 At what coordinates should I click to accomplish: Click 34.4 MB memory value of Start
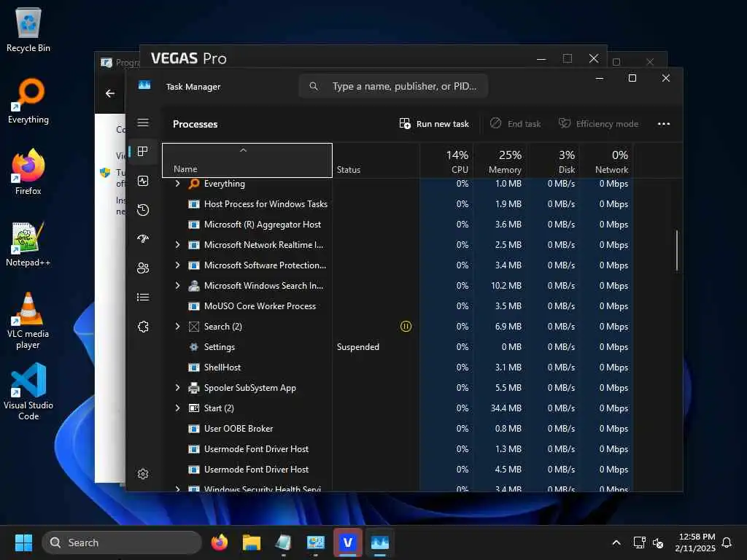coord(506,408)
